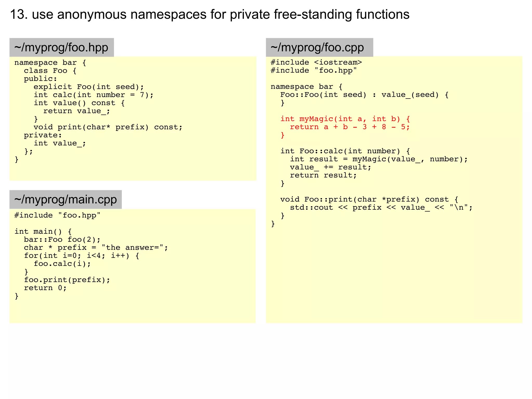Image resolution: width=532 pixels, height=399 pixels.
Task: Click '#include <iostream>' line in foo.cpp
Action: (316, 62)
